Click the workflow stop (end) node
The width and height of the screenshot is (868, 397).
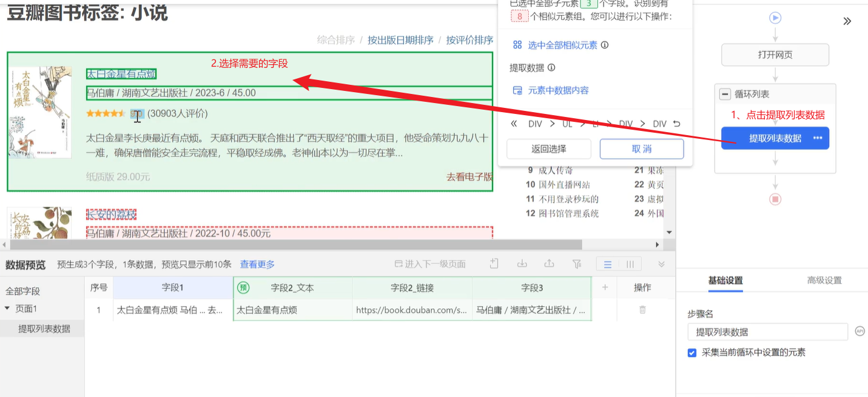(x=775, y=199)
